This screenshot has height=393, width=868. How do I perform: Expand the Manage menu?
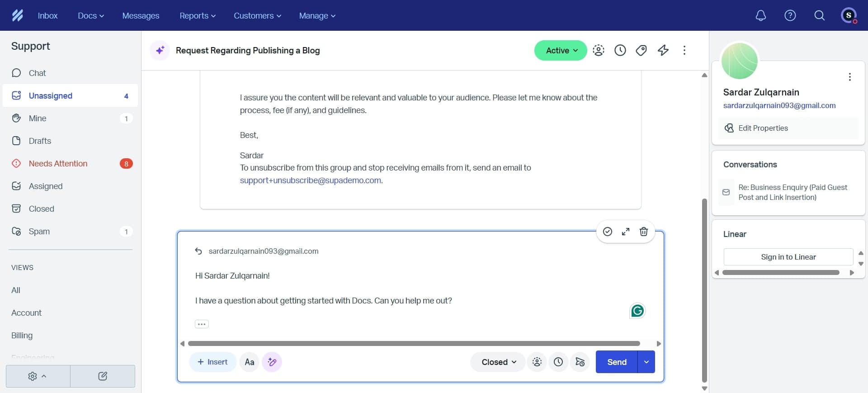tap(317, 15)
